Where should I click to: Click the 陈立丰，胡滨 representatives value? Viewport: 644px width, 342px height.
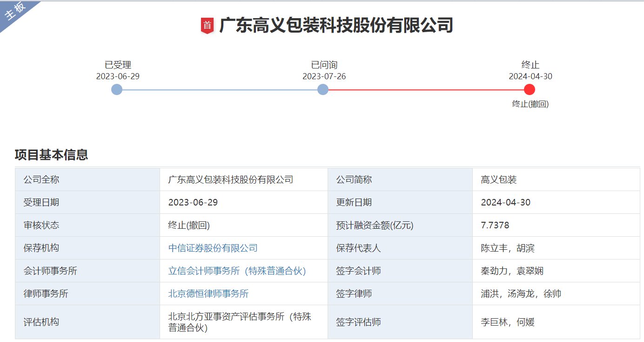[508, 248]
